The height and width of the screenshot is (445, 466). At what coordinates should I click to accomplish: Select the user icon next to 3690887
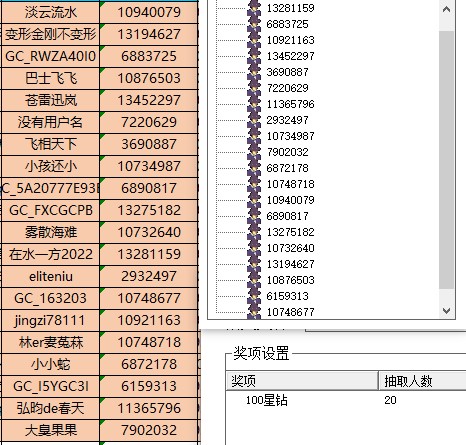[x=254, y=72]
